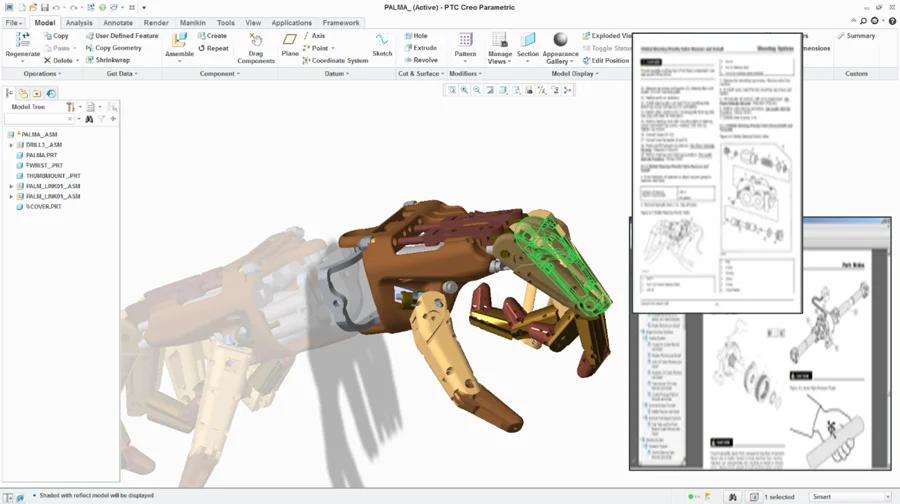This screenshot has width=900, height=504.
Task: Open the File menu
Action: (14, 22)
